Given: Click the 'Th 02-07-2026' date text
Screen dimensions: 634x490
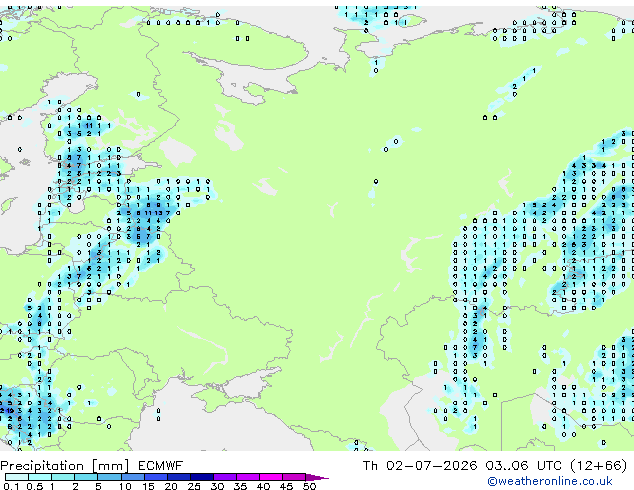Looking at the screenshot, I should [x=420, y=466].
